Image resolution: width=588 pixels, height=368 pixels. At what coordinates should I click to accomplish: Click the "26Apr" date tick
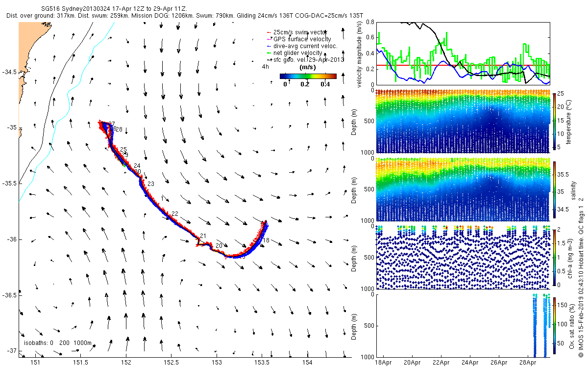click(499, 363)
